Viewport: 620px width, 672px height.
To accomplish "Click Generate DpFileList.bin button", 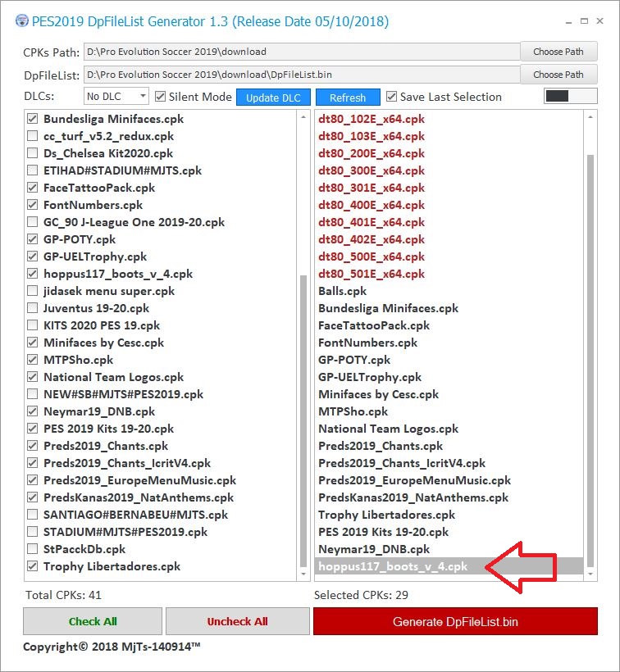I will (x=455, y=621).
